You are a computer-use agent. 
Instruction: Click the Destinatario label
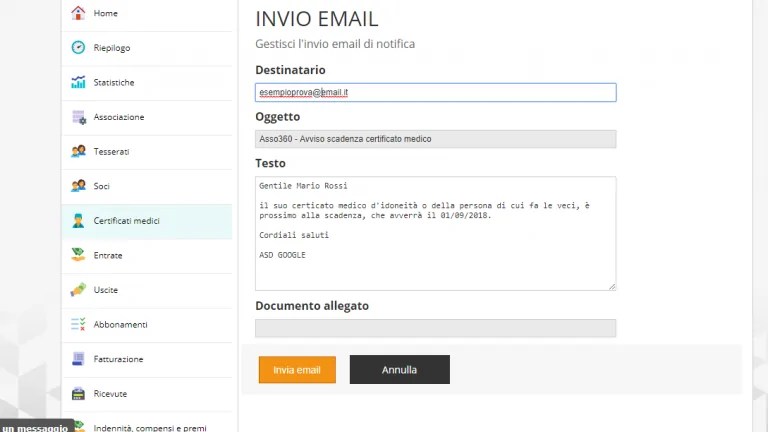290,70
